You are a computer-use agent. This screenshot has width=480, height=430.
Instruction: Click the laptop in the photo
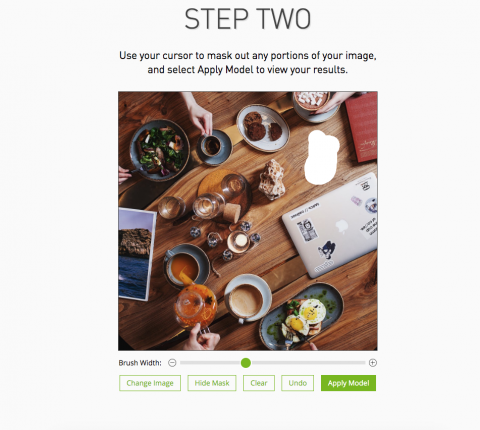pyautogui.click(x=332, y=225)
